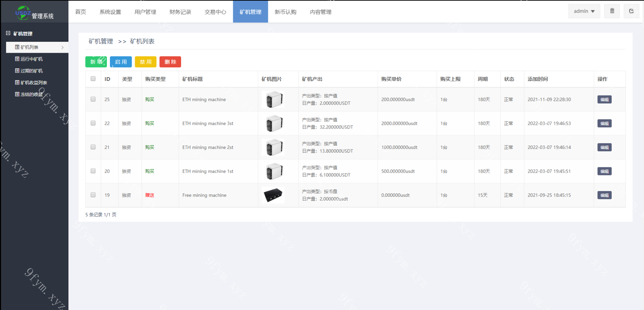This screenshot has height=310, width=644.
Task: Go to 首页 tab
Action: (x=81, y=12)
